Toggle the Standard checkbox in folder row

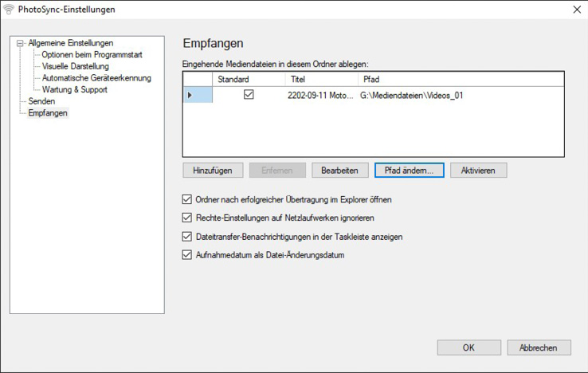coord(249,95)
